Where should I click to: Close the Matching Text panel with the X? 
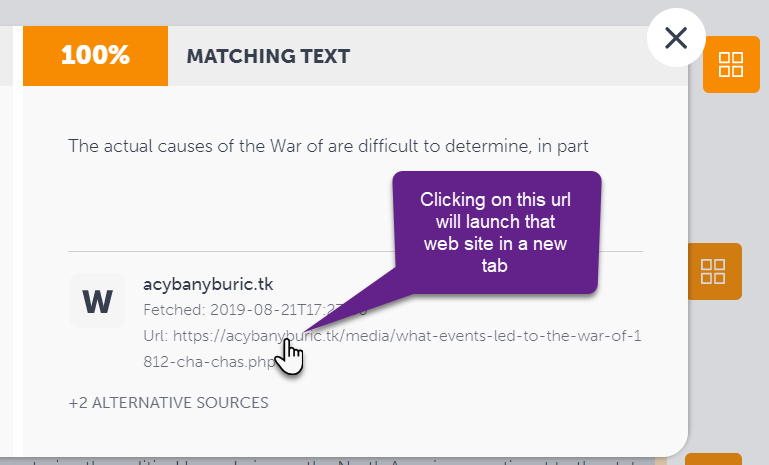pyautogui.click(x=676, y=38)
